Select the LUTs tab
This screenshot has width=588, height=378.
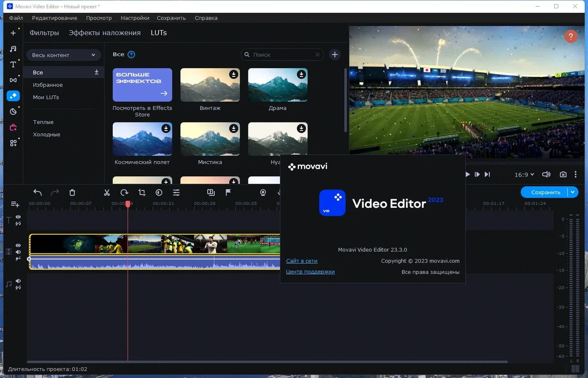[x=159, y=33]
